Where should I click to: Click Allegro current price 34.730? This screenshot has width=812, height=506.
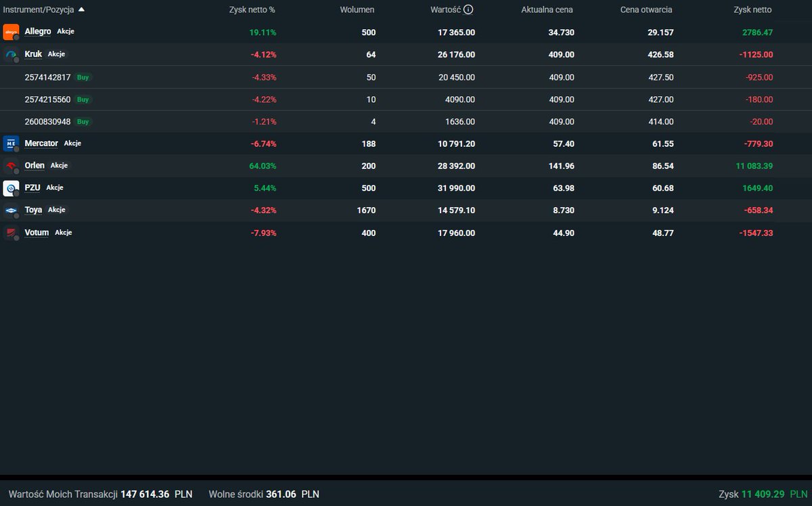562,32
